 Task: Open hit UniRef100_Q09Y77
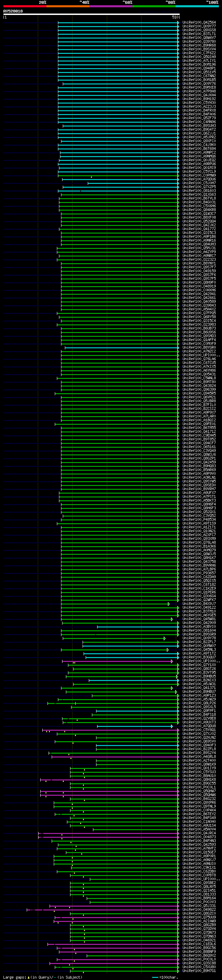coord(199,26)
